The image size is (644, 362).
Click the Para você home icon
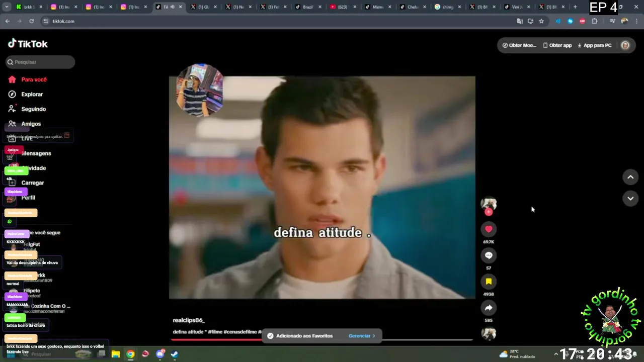point(12,79)
